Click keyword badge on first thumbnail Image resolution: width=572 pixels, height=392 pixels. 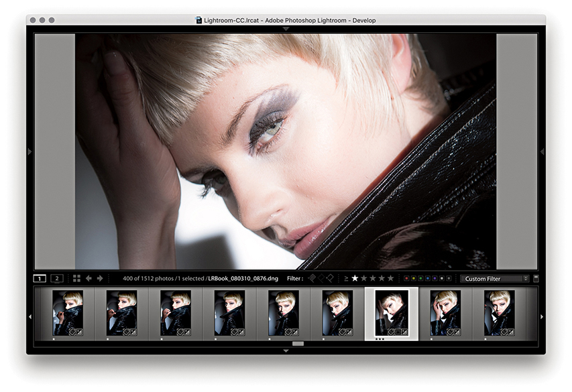[72, 332]
